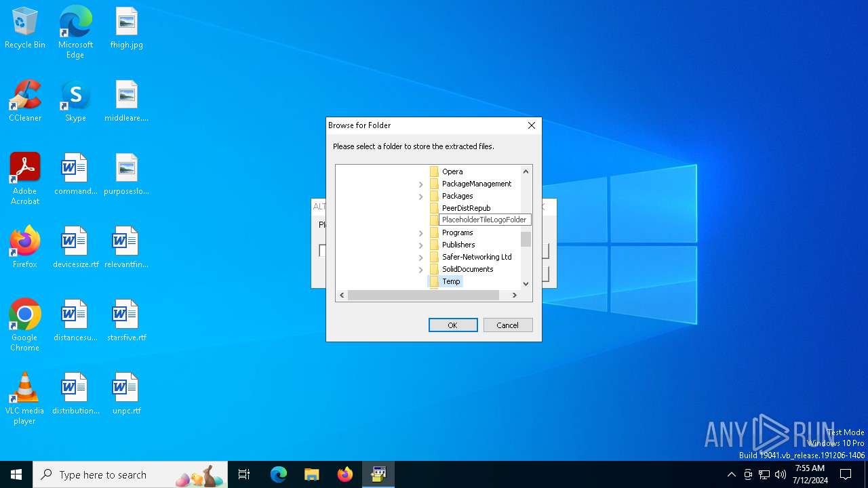Click the folder tree's scroll up arrow
The height and width of the screenshot is (488, 868).
tap(526, 171)
